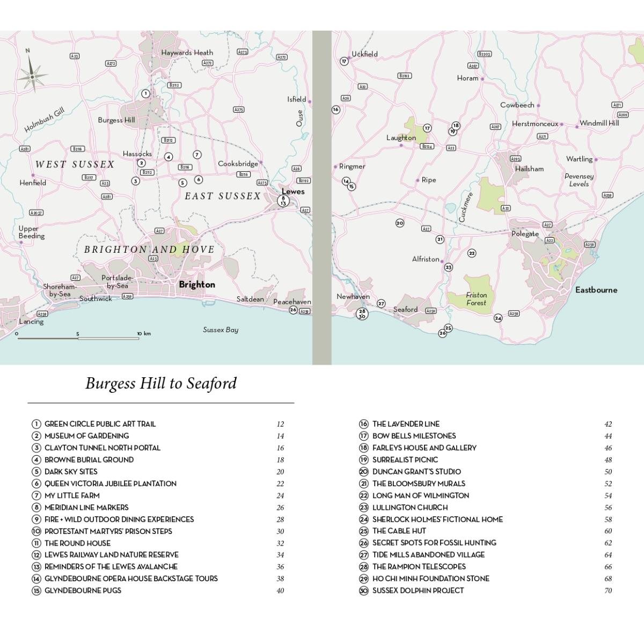This screenshot has height=644, width=644.
Task: Click map marker 2 below Hassocks
Action: 141,163
